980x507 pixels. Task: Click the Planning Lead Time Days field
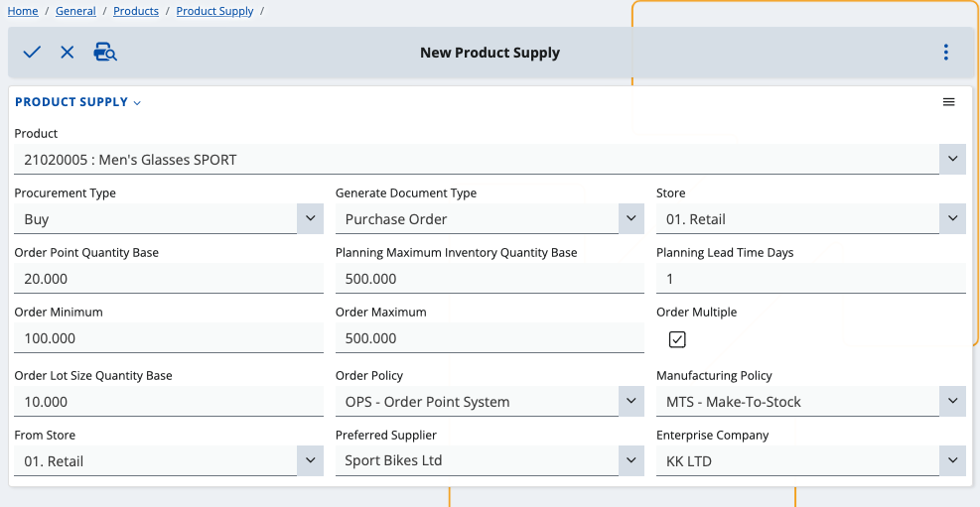click(x=810, y=279)
